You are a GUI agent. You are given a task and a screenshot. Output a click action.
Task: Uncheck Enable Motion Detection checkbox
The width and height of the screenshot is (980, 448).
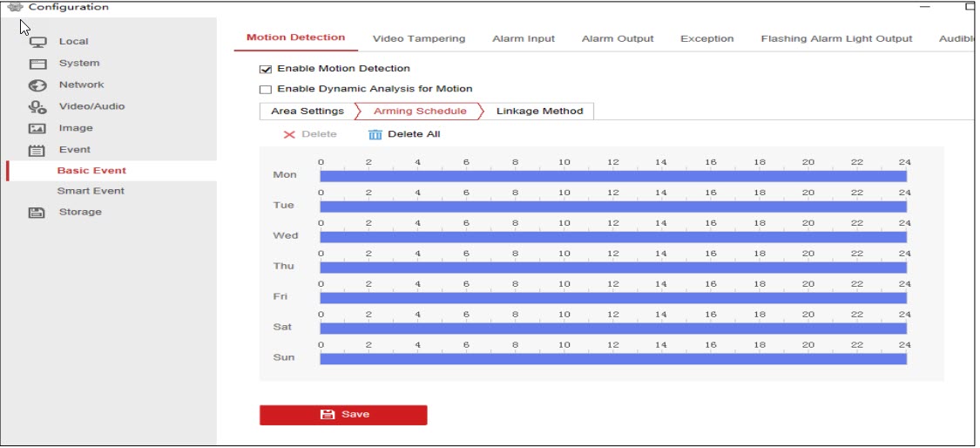coord(267,69)
